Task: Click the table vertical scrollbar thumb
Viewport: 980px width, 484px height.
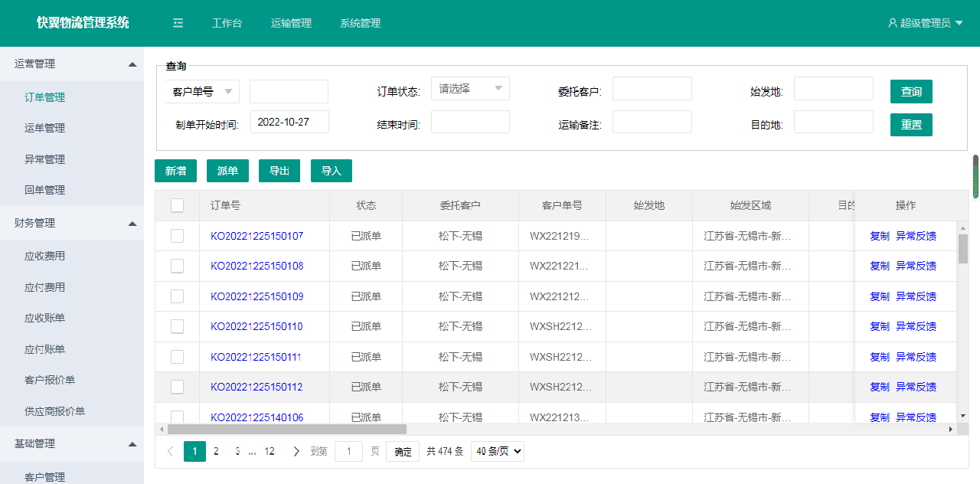Action: point(963,249)
